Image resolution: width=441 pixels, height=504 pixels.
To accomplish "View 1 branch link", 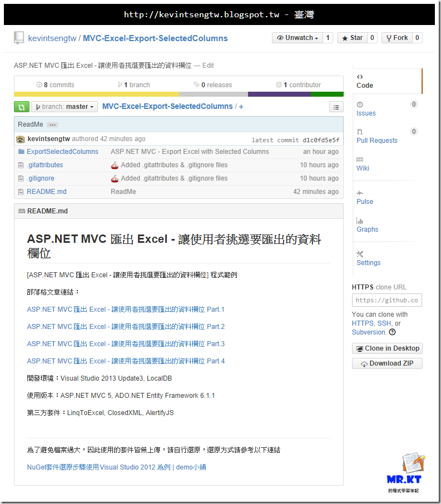I will click(133, 85).
